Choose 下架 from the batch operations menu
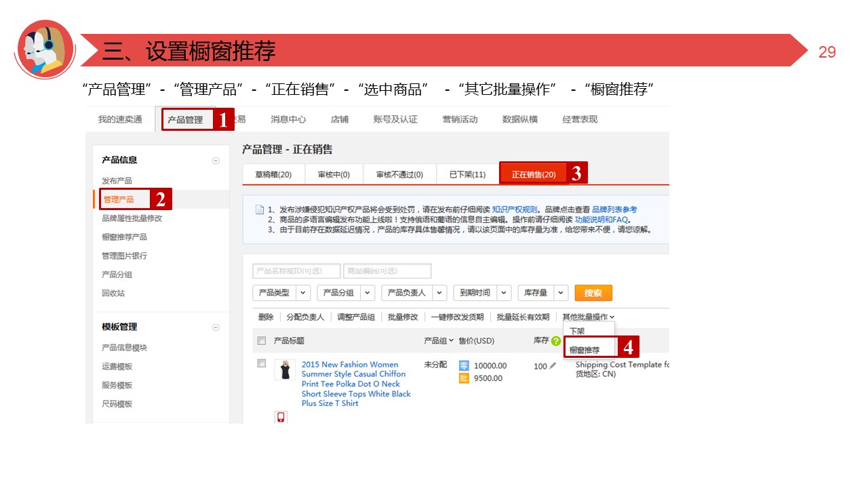This screenshot has width=868, height=488. (577, 331)
